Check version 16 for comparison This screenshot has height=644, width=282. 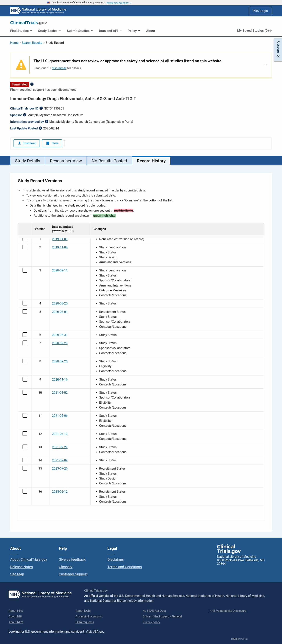click(x=24, y=491)
